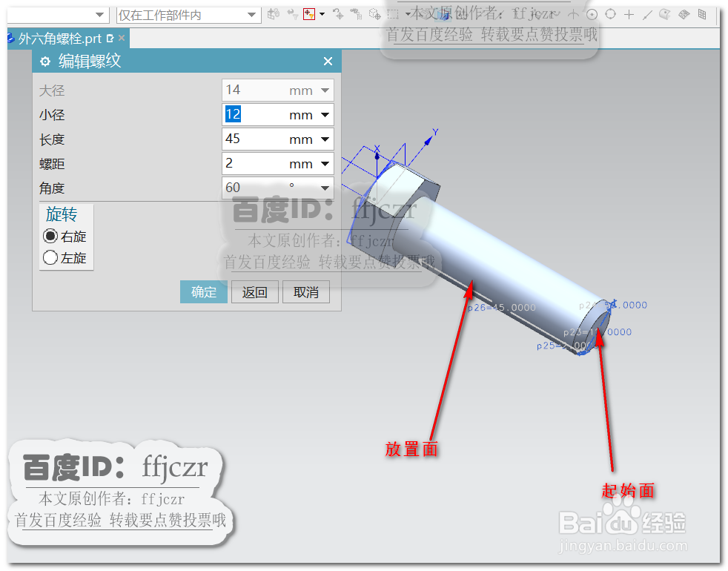Close the 外六角螺栓.prt tab
Viewport: 728px width, 571px height.
(121, 38)
